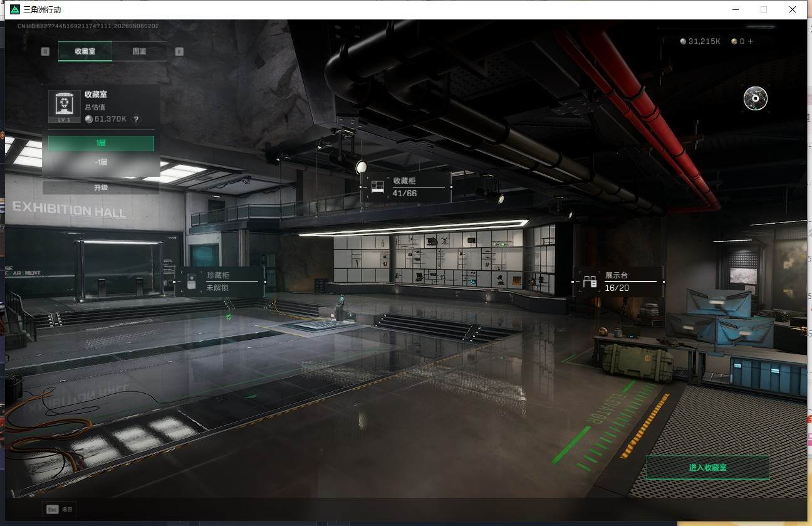Click the 展示台 display stand icon
Screen dimensions: 812x526
point(590,281)
